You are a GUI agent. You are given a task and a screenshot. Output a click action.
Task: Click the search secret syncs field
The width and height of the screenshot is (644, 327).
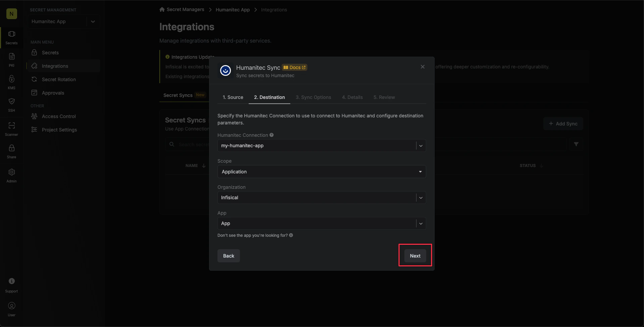tap(365, 144)
